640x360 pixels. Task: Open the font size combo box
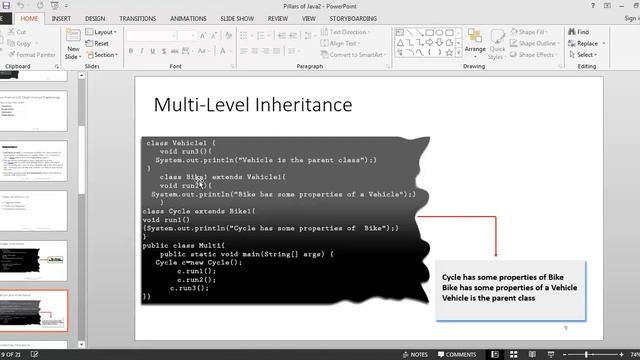click(x=187, y=36)
